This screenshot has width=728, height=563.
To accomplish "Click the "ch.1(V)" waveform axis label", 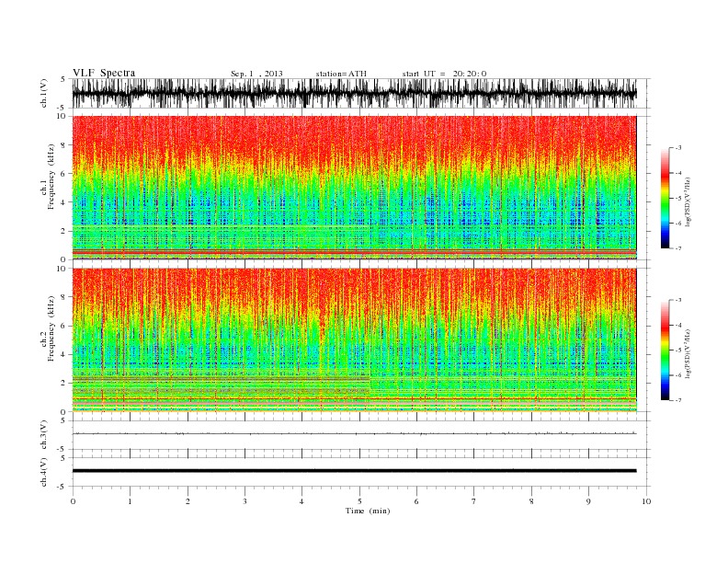I will [44, 95].
